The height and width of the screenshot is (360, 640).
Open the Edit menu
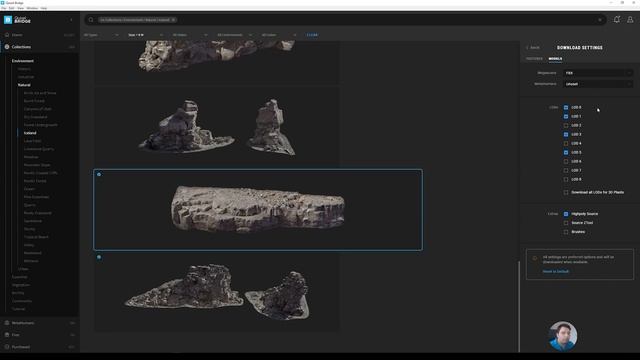(x=11, y=8)
